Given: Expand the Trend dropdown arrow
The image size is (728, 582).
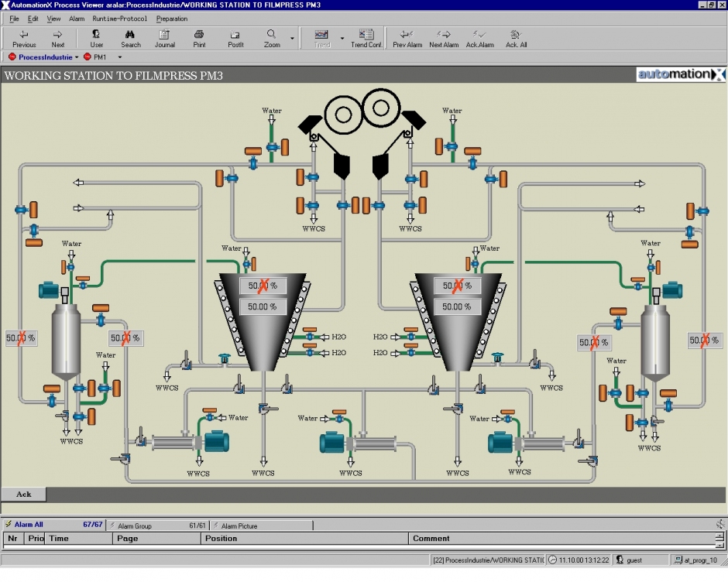Looking at the screenshot, I should 342,39.
